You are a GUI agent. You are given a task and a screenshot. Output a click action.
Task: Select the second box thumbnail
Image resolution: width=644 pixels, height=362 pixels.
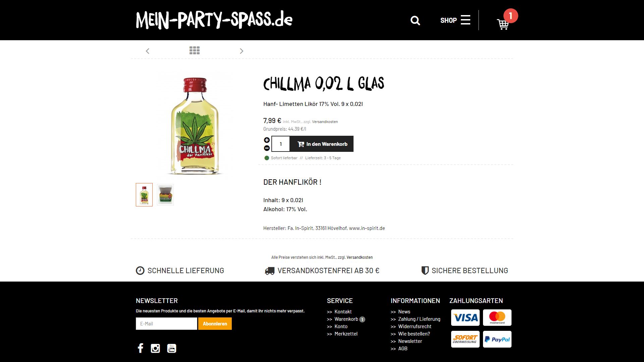point(165,195)
